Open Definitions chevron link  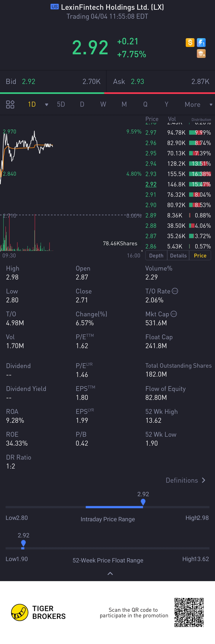tap(186, 480)
